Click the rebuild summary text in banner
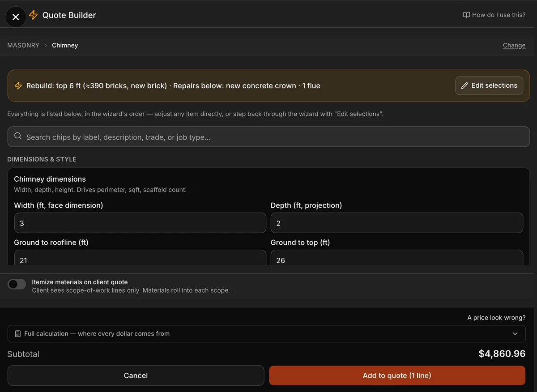 [173, 85]
